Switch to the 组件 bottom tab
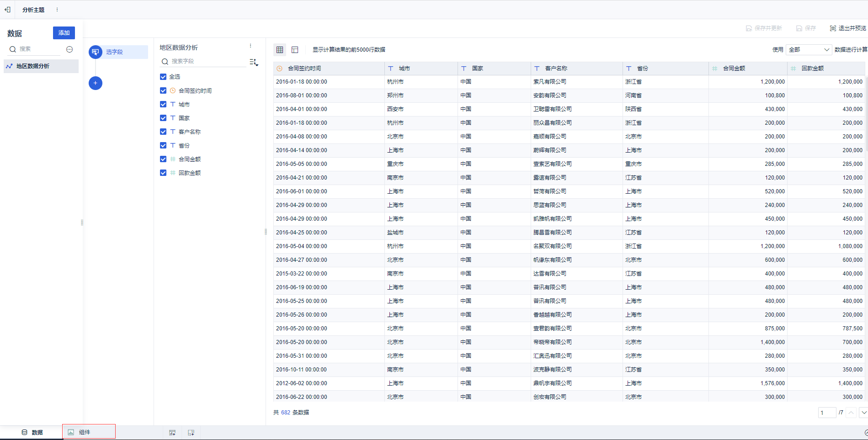This screenshot has height=440, width=868. pos(89,432)
